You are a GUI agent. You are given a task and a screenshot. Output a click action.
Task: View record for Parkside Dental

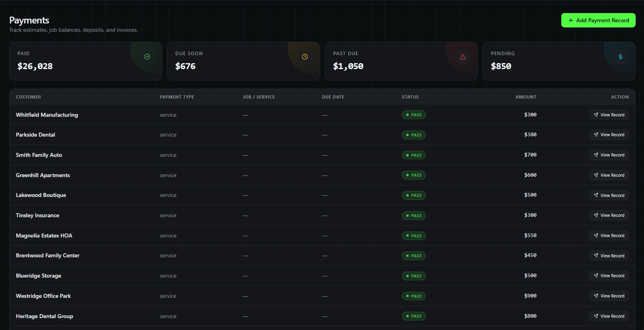point(609,135)
